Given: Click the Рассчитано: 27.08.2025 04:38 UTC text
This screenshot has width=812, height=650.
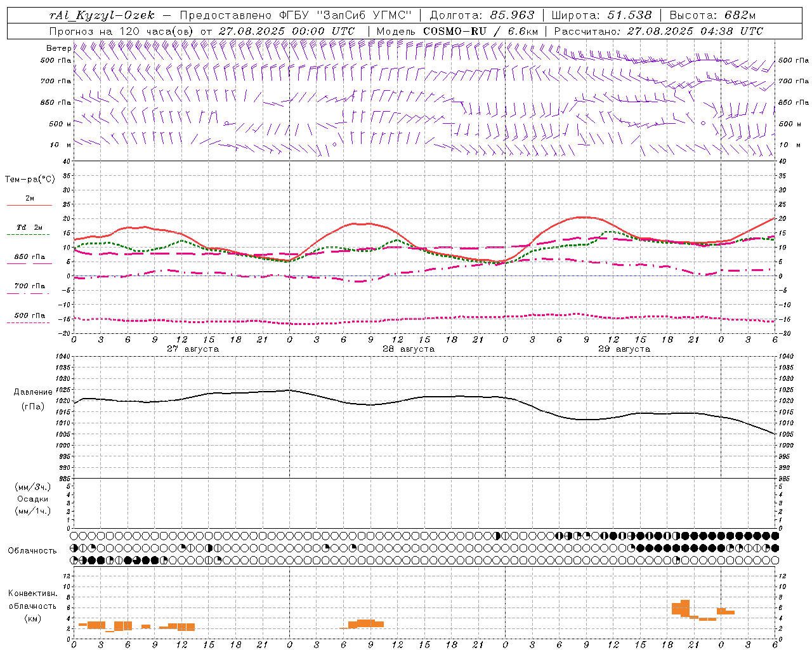Looking at the screenshot, I should coord(658,31).
